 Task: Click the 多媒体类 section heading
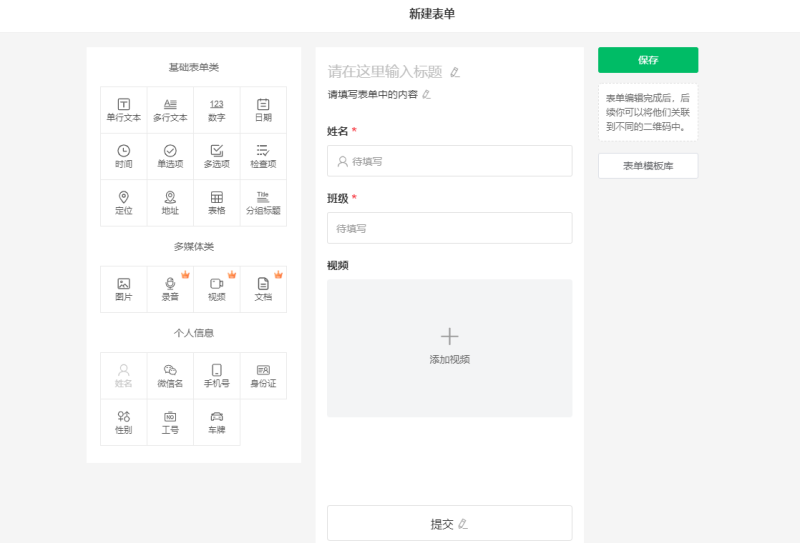[x=194, y=247]
